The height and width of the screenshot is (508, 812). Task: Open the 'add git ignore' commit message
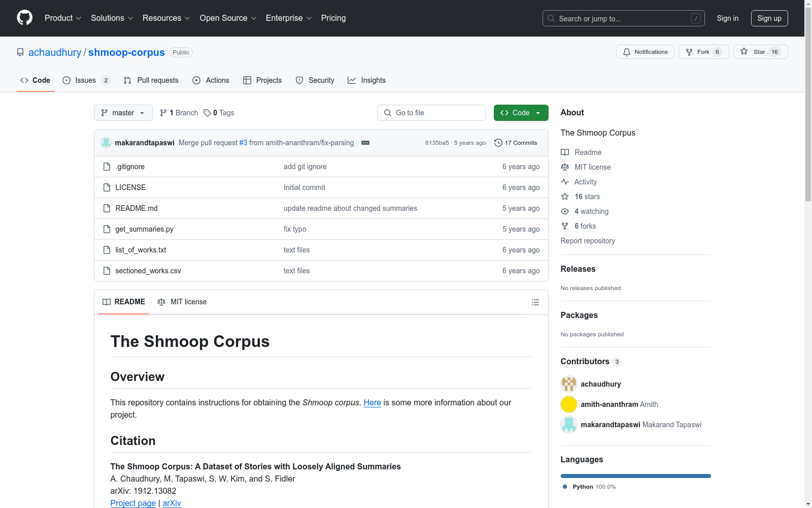305,167
